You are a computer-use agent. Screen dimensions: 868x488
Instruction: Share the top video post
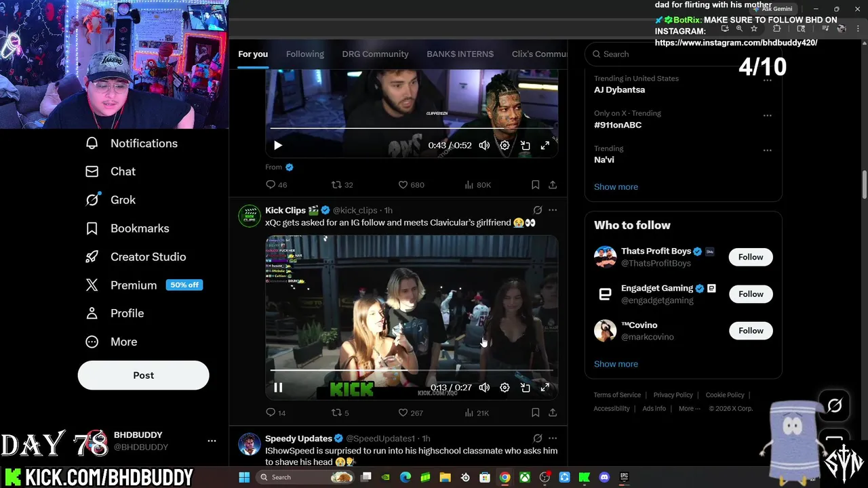coord(553,184)
